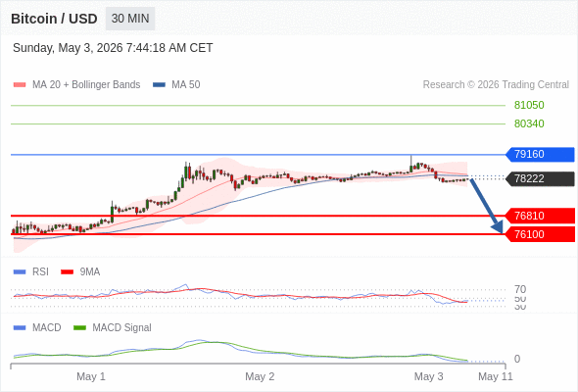578x392 pixels.
Task: Click the 81050 resistance level label
Action: click(529, 106)
